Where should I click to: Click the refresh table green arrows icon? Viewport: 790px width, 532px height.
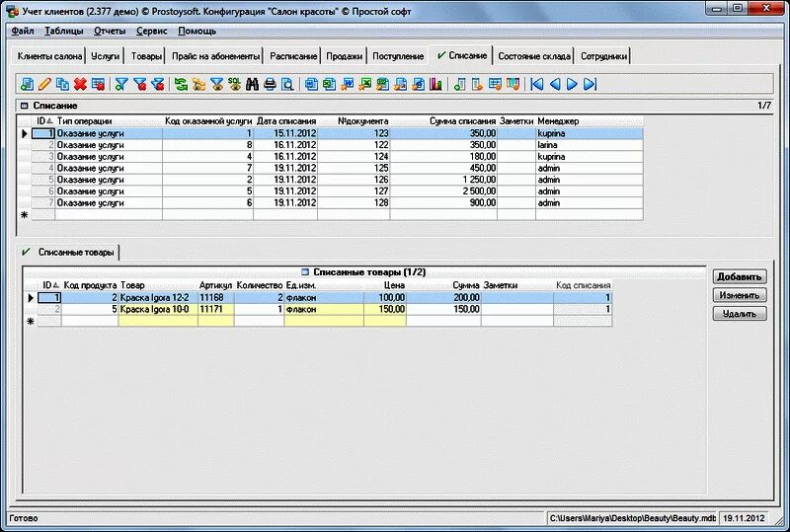click(181, 84)
